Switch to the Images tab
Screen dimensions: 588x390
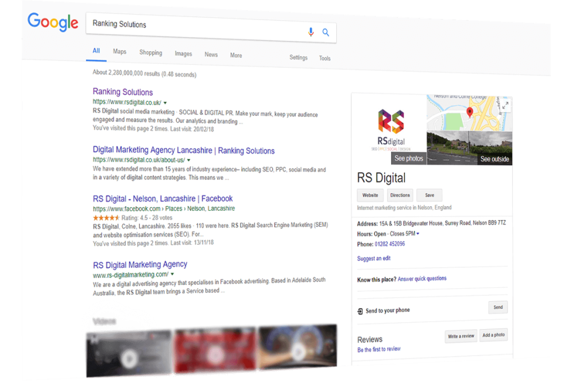click(183, 54)
